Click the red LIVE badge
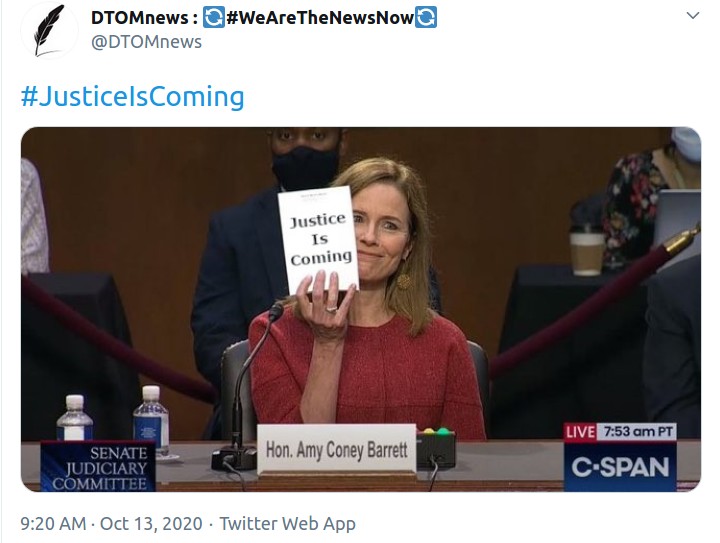The width and height of the screenshot is (720, 543). [579, 432]
